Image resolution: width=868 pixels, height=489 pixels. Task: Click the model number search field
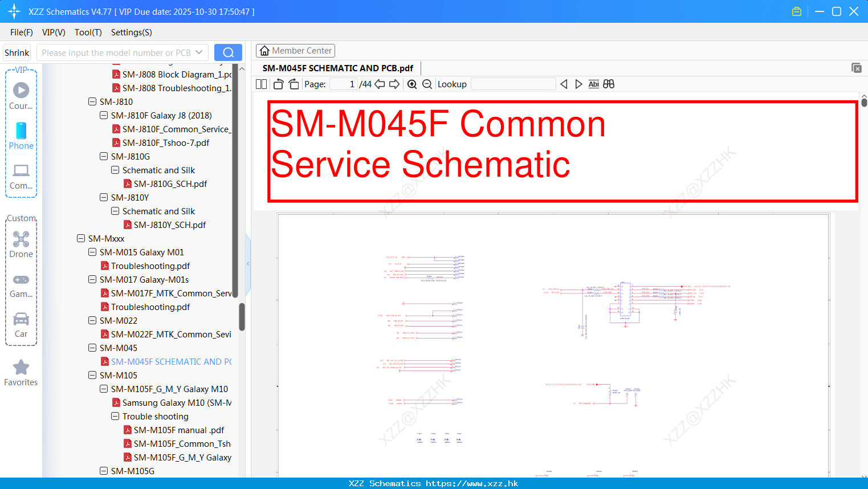(116, 52)
